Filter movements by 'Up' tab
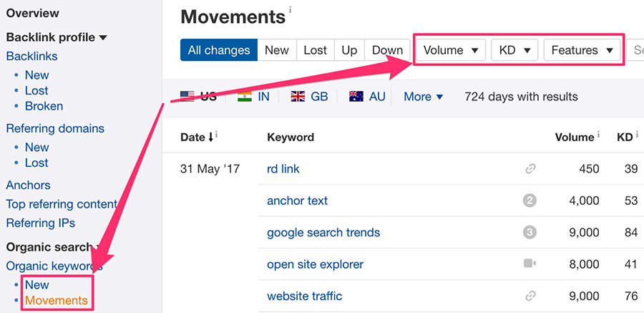Image resolution: width=644 pixels, height=313 pixels. click(x=349, y=50)
